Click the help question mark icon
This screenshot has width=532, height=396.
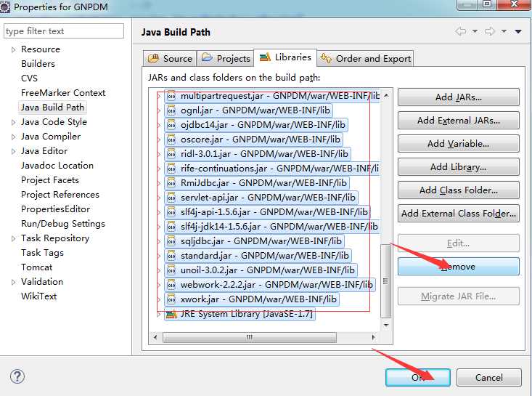click(17, 376)
